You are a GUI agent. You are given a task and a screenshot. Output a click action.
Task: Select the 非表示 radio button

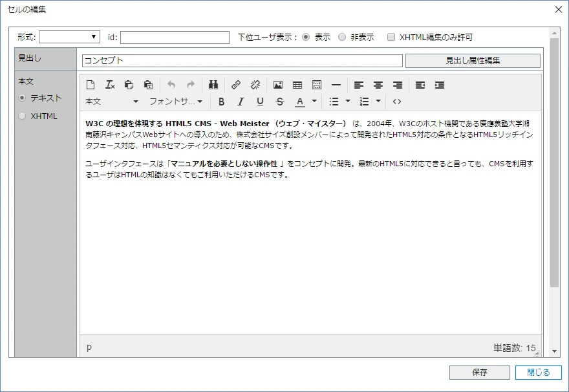[342, 37]
